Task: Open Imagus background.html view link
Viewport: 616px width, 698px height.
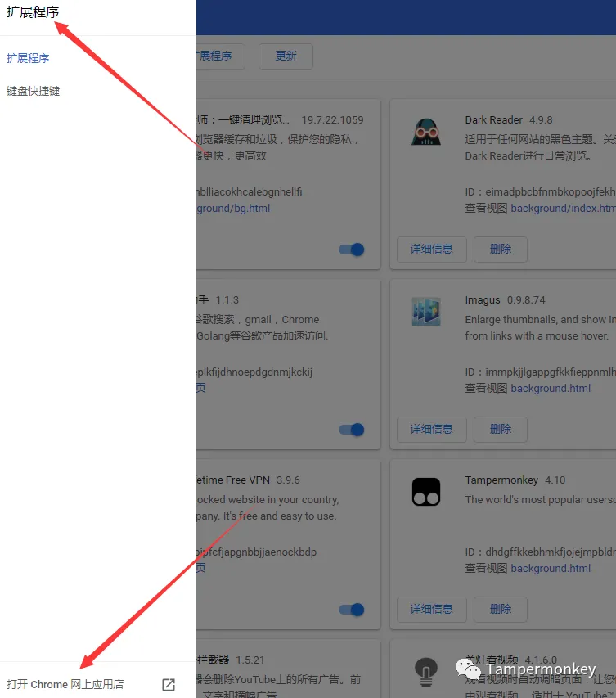Action: coord(551,388)
